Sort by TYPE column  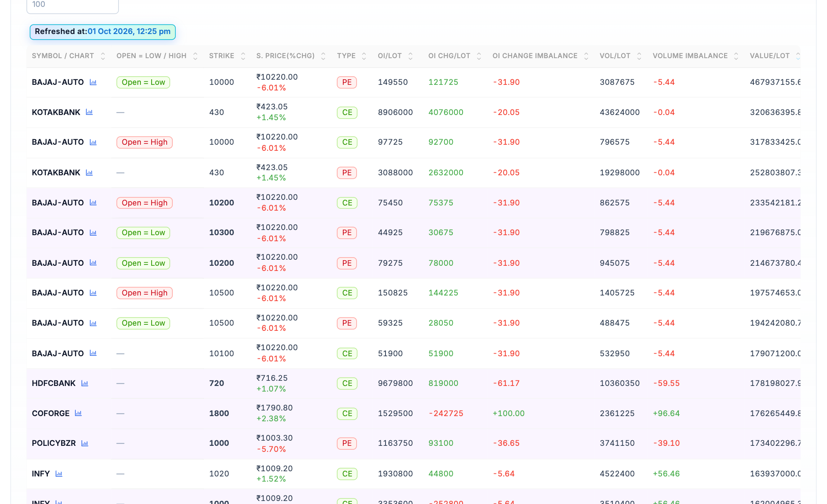[364, 56]
